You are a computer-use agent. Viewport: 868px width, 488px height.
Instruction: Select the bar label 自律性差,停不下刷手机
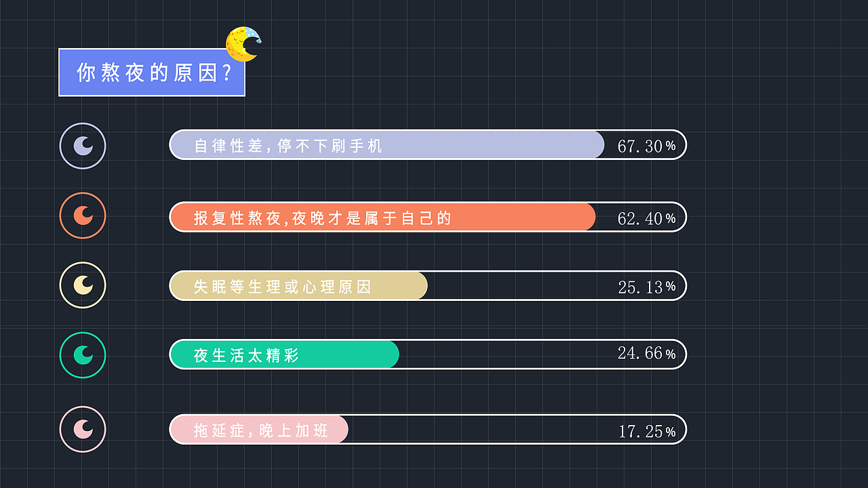[288, 146]
